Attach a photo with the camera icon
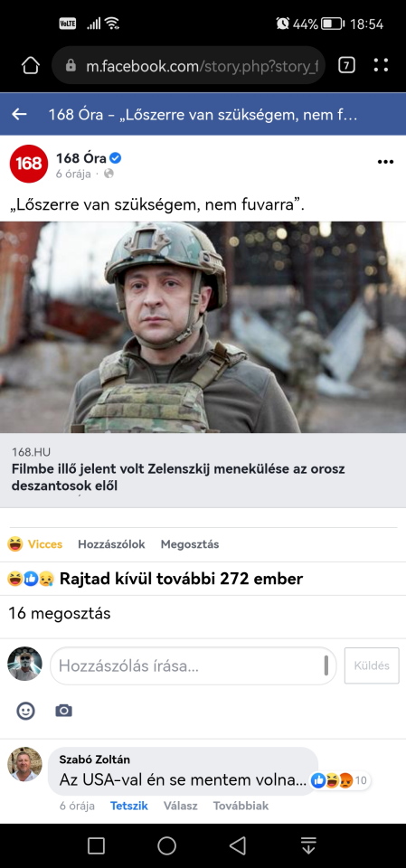 [x=63, y=711]
